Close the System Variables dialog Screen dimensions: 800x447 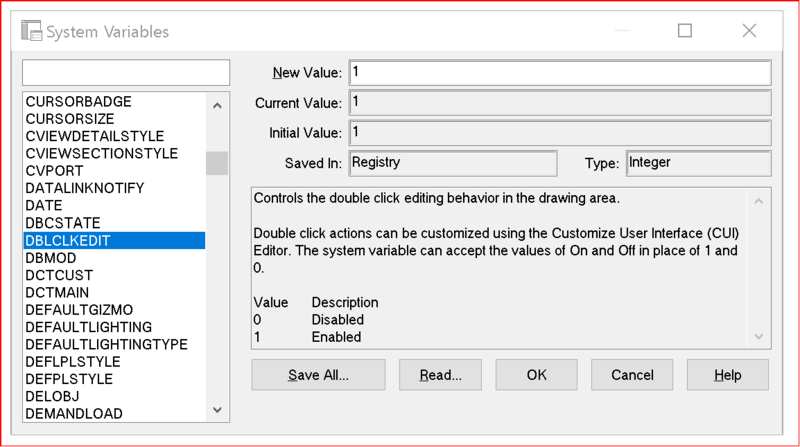click(x=749, y=31)
